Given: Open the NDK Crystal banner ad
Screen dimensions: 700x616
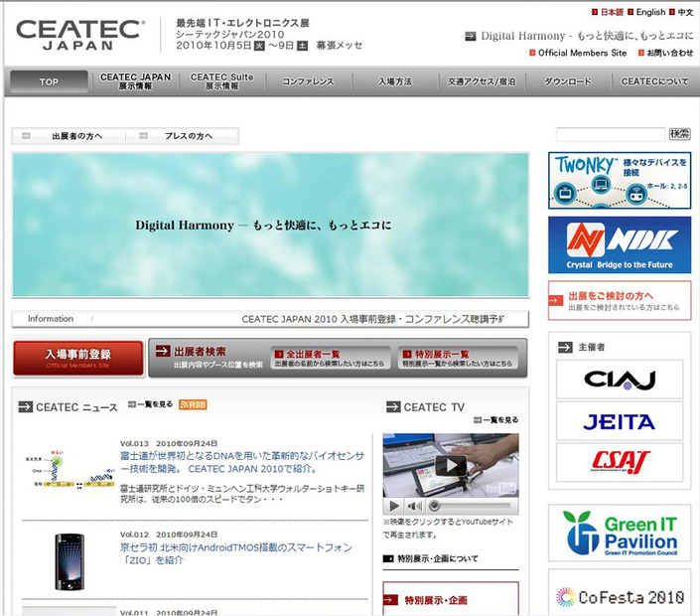Looking at the screenshot, I should coord(620,244).
